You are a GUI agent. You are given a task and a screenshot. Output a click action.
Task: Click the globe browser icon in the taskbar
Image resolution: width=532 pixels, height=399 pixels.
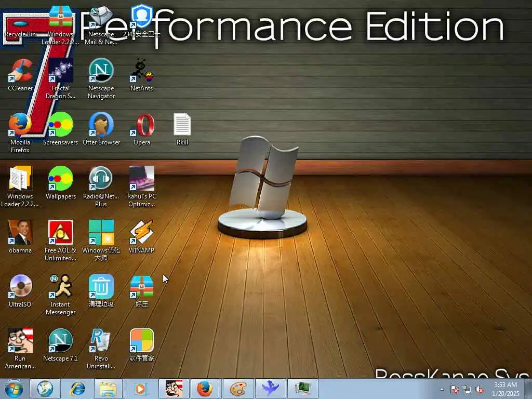pyautogui.click(x=45, y=389)
